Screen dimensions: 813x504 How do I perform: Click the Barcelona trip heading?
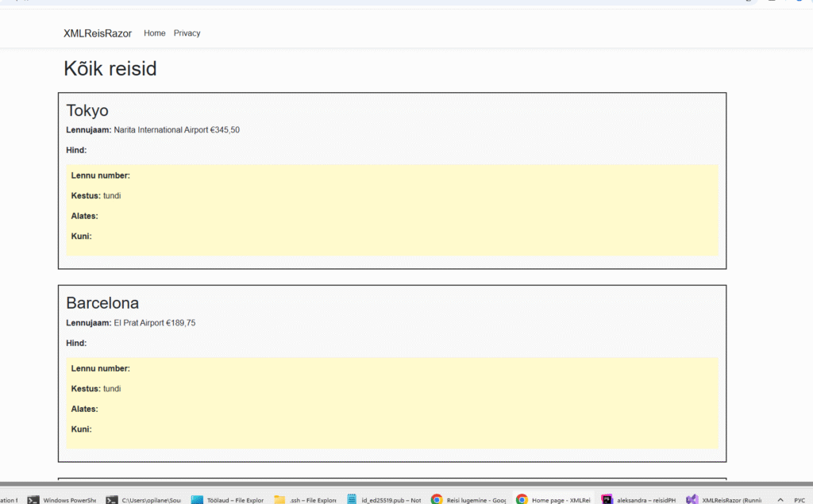pyautogui.click(x=102, y=303)
